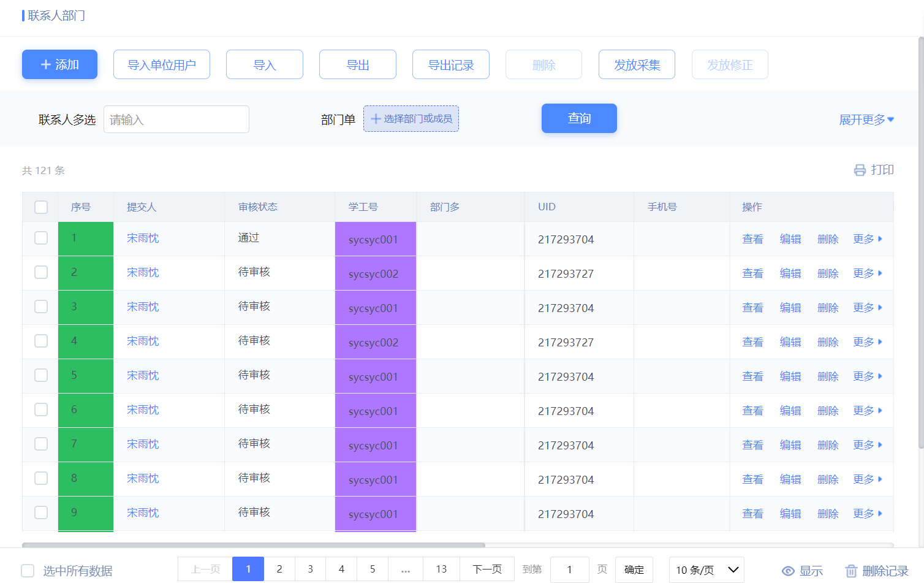Open 更多 menu for row 2
Screen dimensions: 924x583
pos(868,273)
